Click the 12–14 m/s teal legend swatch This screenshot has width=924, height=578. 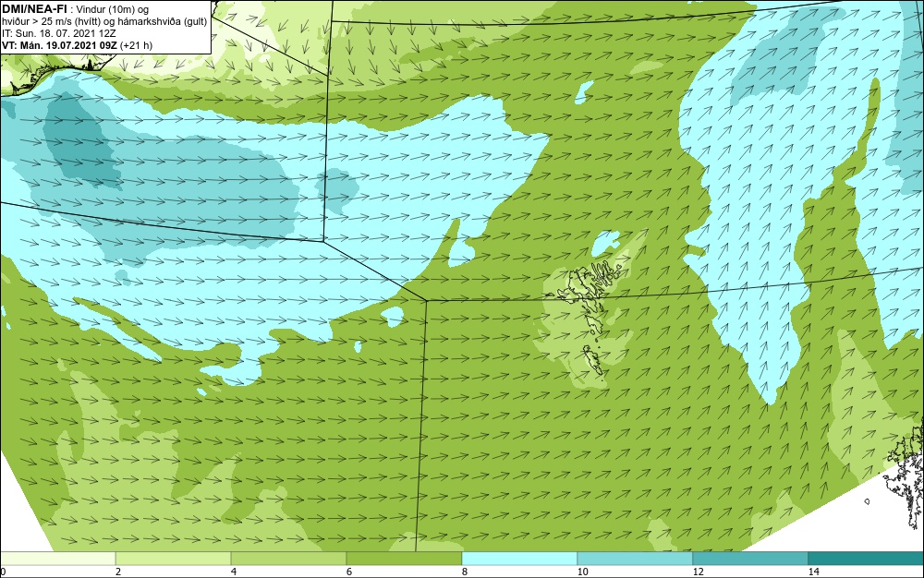pos(750,558)
